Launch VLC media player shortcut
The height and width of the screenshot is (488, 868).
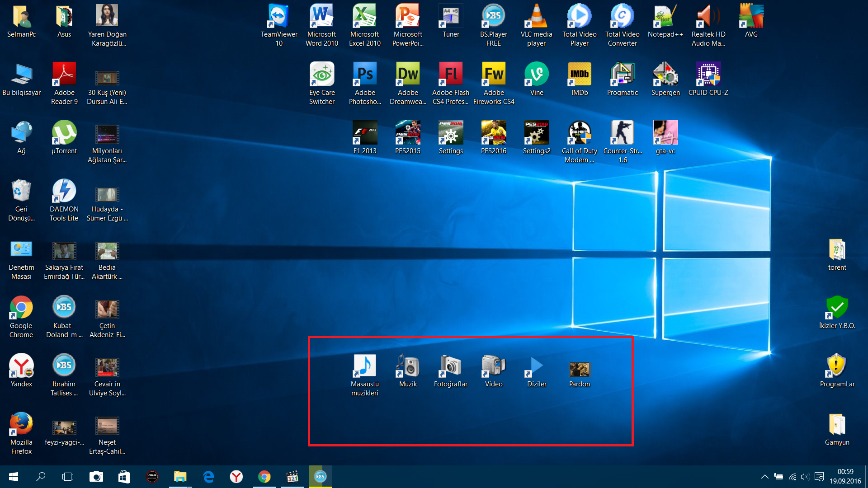pyautogui.click(x=537, y=25)
